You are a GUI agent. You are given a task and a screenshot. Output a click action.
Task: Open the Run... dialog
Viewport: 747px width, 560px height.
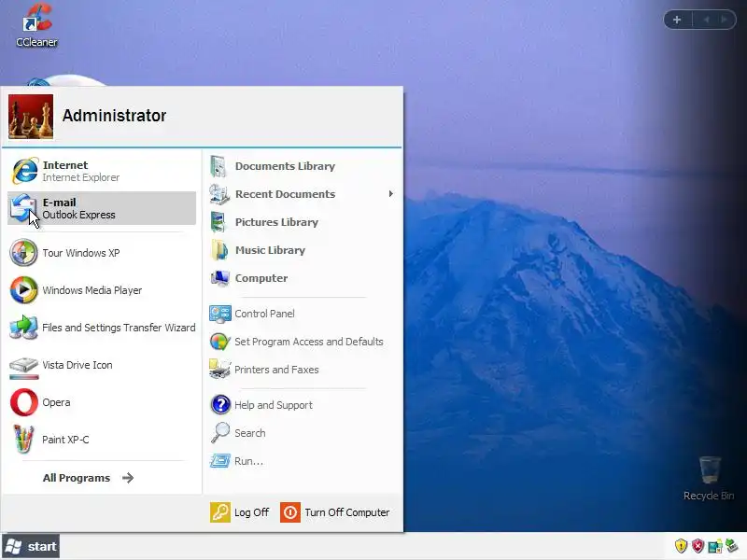303,461
